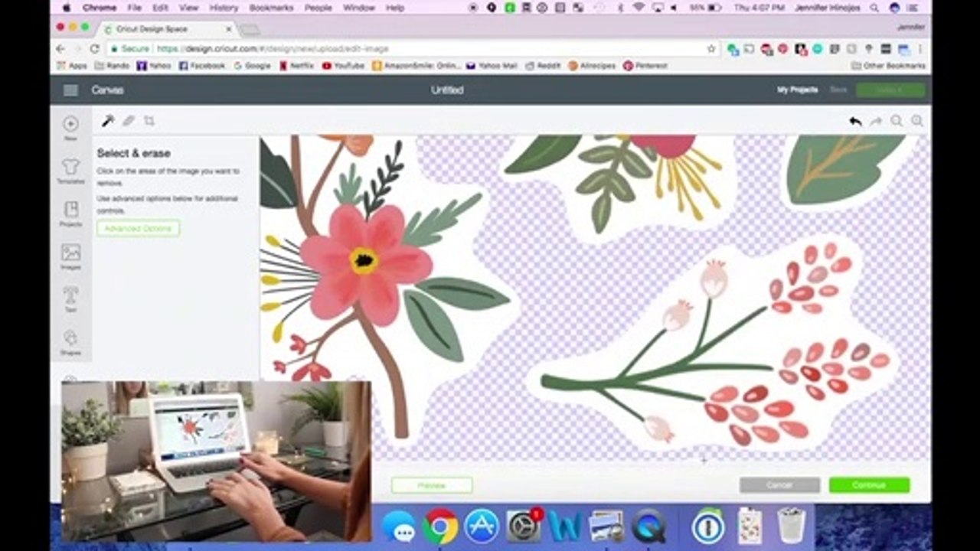Open Messages from the Dock
The height and width of the screenshot is (551, 980).
pos(399,527)
